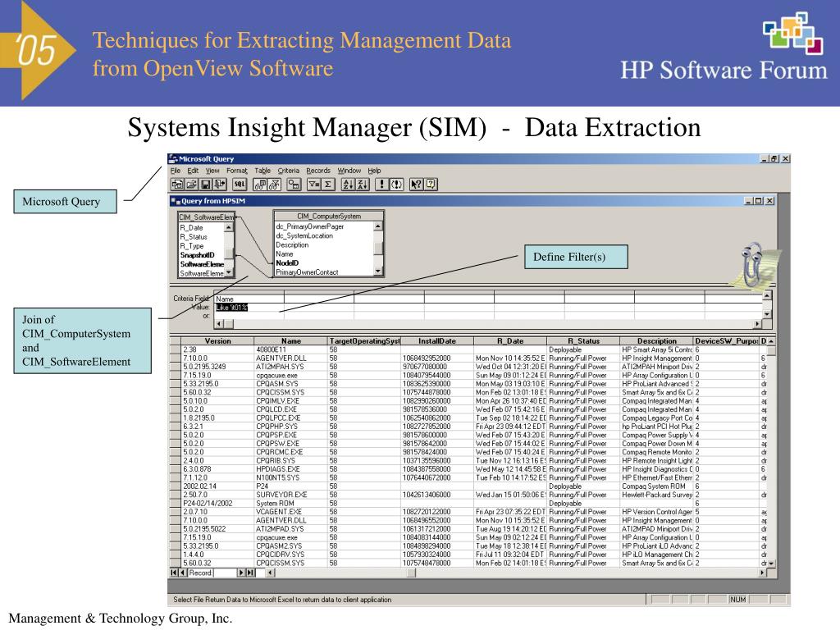Click the R_Status column header in results grid
The image size is (840, 630).
[x=583, y=340]
